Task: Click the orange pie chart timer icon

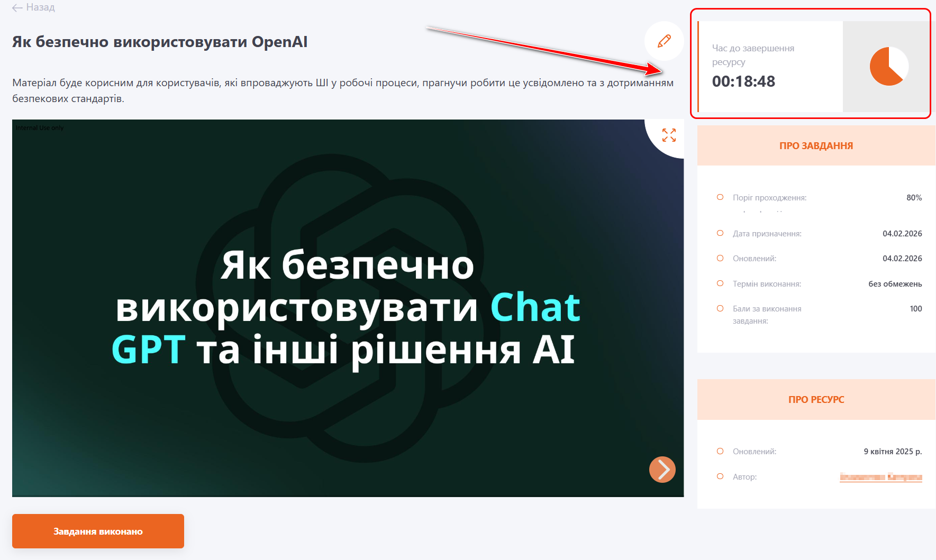Action: point(888,67)
